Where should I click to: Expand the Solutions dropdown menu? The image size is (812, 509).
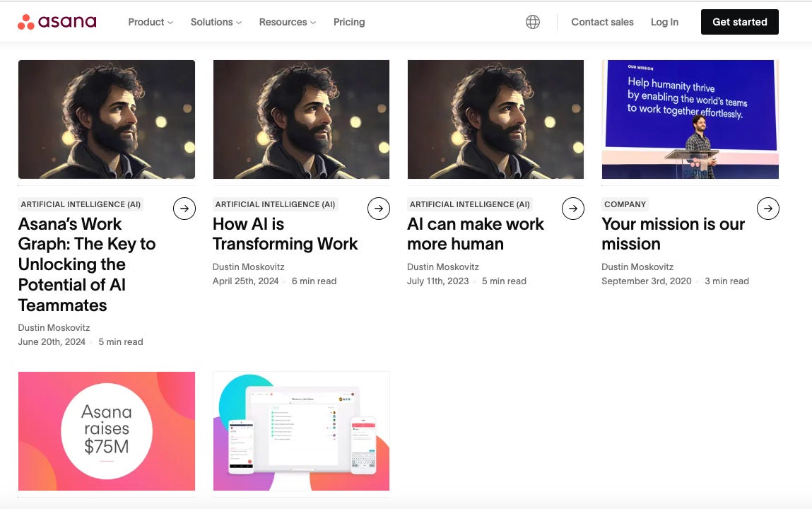[x=216, y=22]
